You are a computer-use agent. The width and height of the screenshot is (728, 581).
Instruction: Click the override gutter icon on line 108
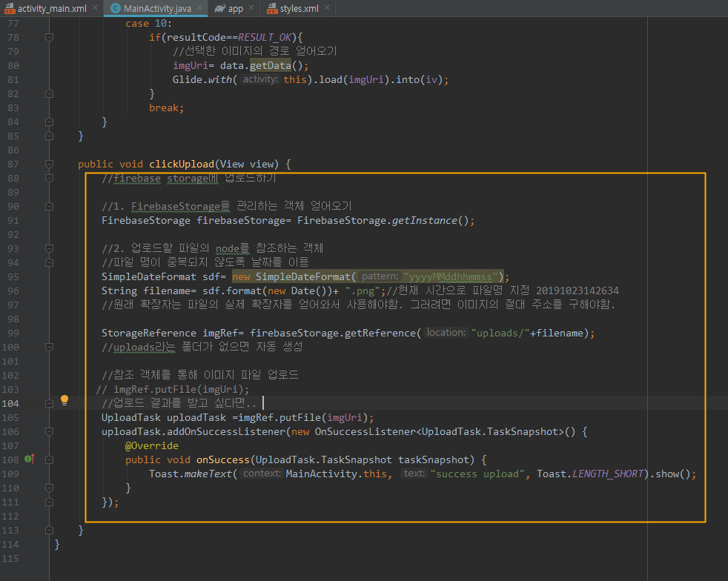click(30, 459)
